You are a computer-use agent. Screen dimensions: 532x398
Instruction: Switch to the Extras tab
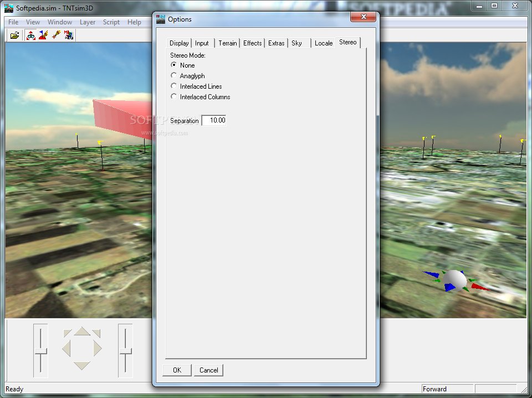coord(276,43)
